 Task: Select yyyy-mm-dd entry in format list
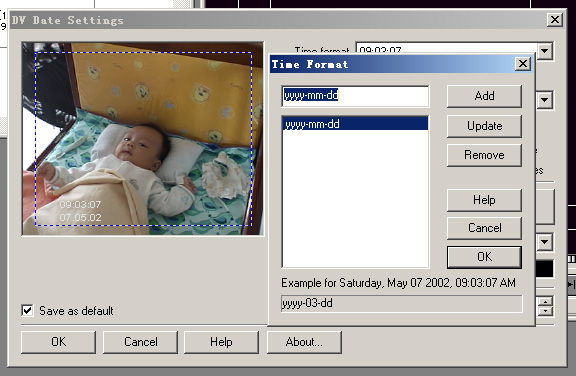[x=355, y=124]
